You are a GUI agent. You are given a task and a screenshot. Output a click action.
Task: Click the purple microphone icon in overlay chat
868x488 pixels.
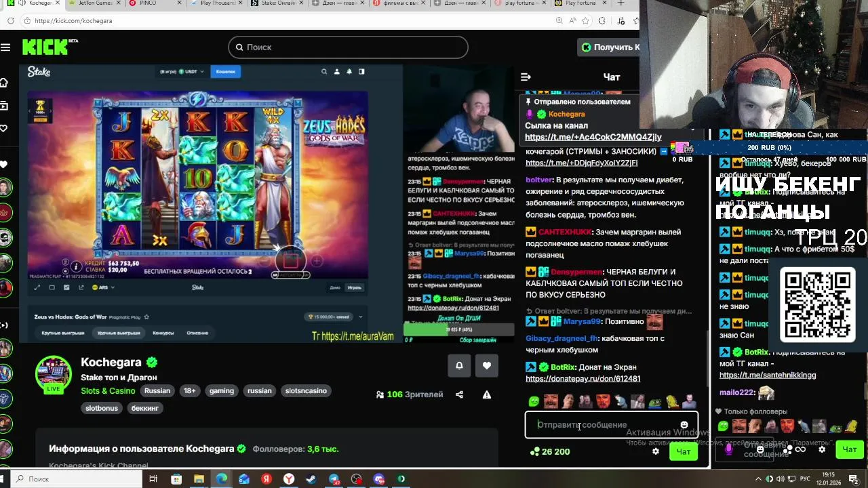(729, 449)
